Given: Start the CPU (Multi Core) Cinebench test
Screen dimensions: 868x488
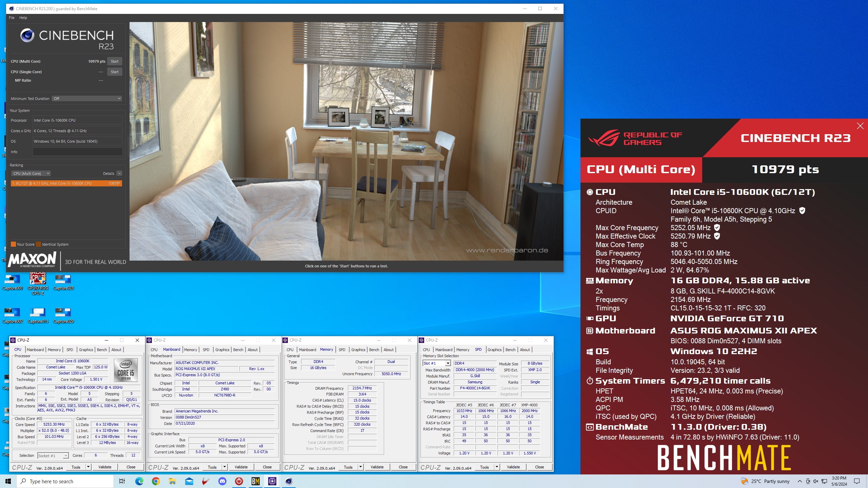Looking at the screenshot, I should [115, 61].
